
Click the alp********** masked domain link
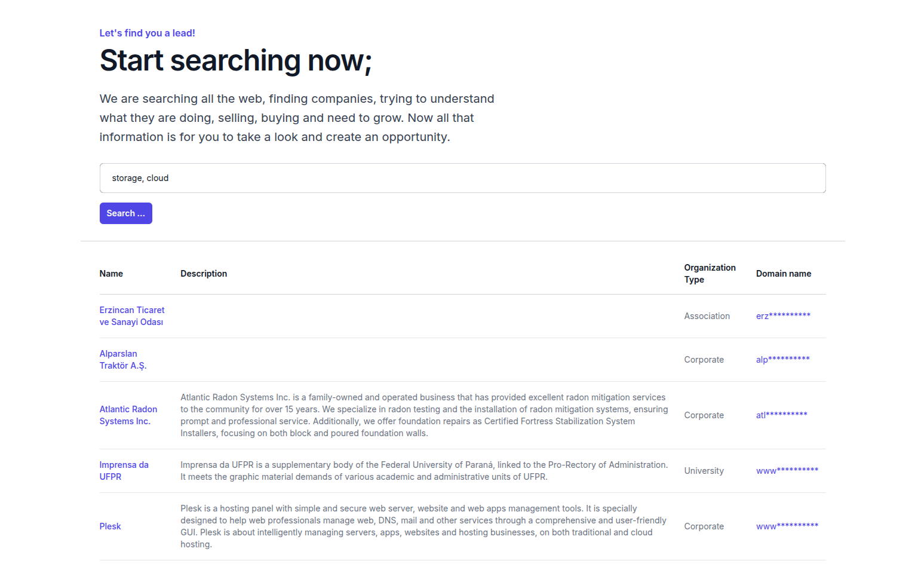pyautogui.click(x=782, y=359)
